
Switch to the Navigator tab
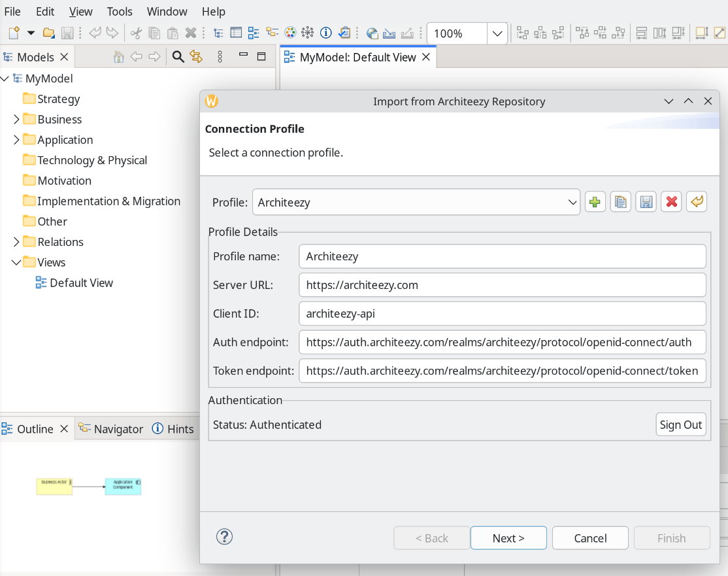pyautogui.click(x=112, y=429)
